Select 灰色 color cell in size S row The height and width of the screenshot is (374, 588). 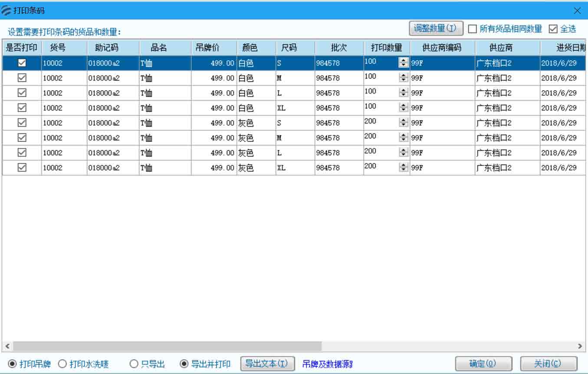[x=256, y=123]
